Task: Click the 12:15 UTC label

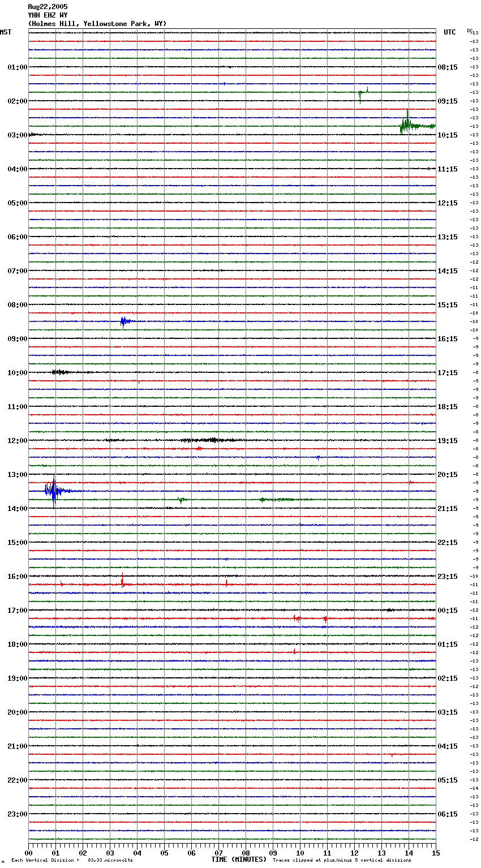Action: [448, 203]
